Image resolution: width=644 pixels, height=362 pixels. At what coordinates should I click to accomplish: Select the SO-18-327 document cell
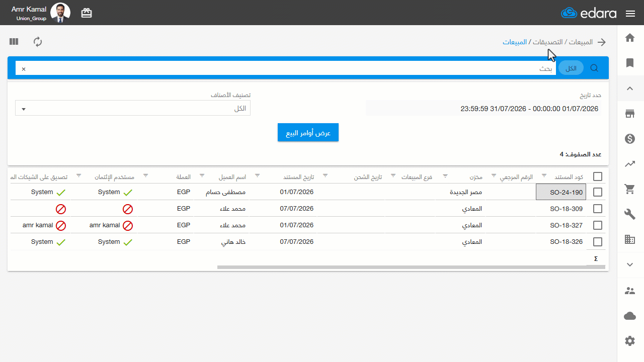pyautogui.click(x=561, y=225)
